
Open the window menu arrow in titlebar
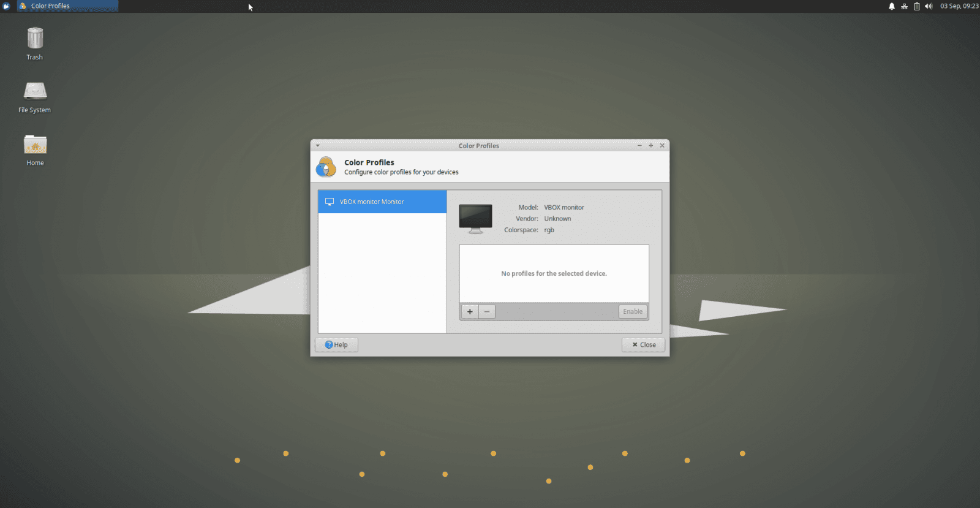(x=318, y=146)
